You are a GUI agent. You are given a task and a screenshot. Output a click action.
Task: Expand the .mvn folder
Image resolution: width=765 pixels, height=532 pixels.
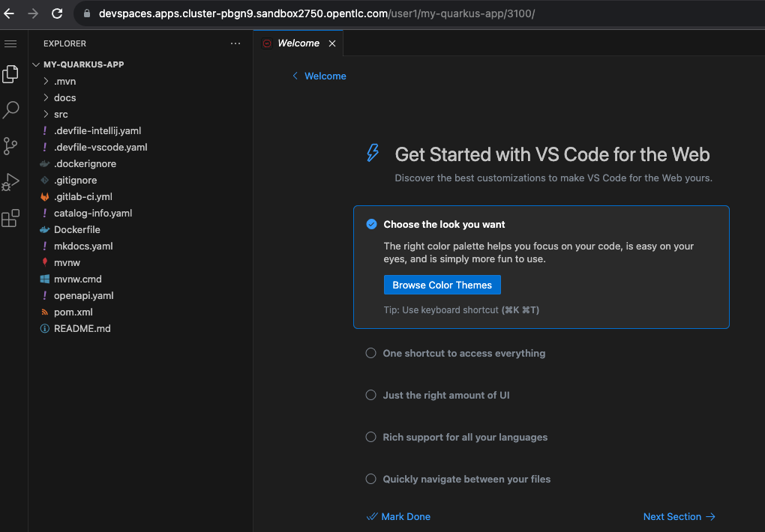(64, 81)
